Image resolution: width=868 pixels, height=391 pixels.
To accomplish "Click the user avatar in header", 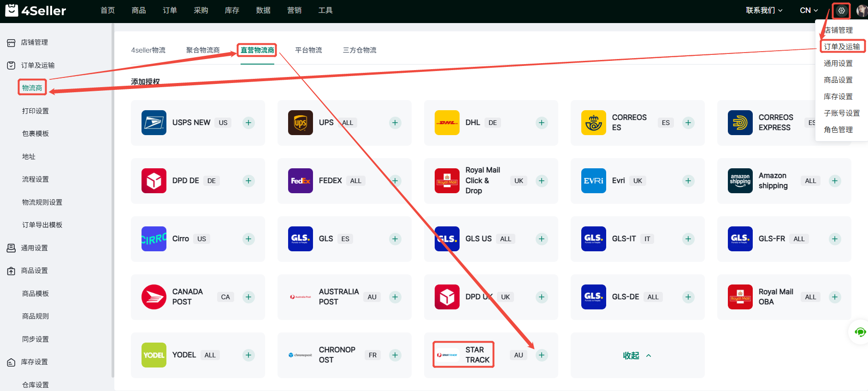I will point(862,11).
